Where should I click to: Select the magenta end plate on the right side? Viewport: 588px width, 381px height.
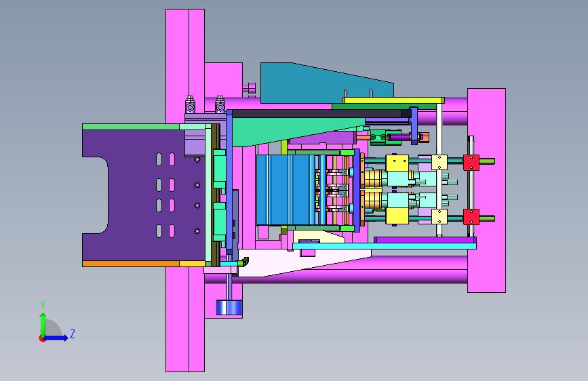(486, 190)
